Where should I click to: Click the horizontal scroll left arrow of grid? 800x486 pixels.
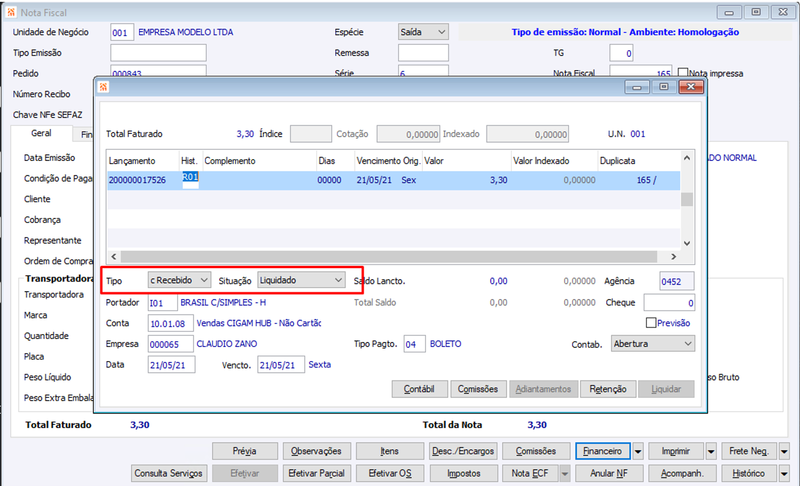pos(114,257)
